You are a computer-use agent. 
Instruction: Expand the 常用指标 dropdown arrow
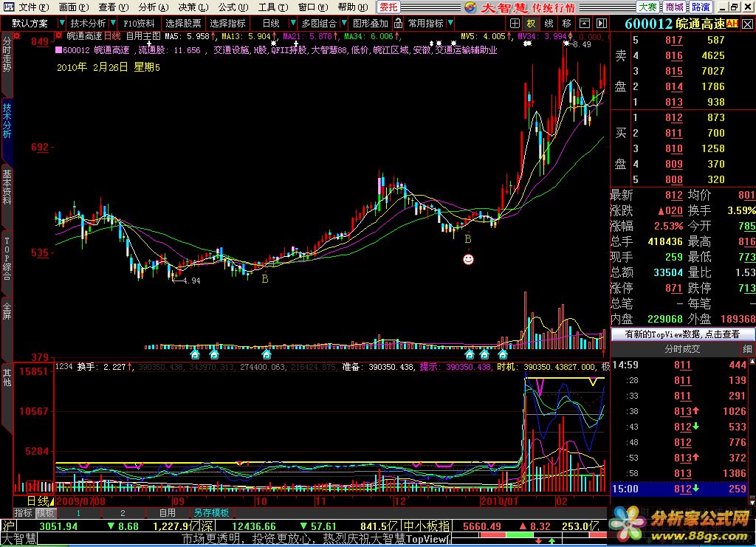(450, 23)
